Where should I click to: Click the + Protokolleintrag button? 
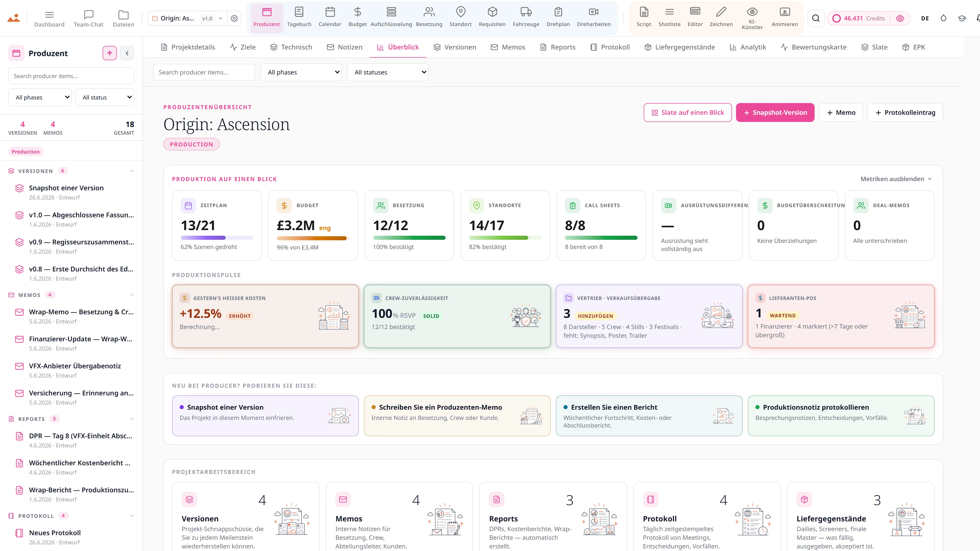[x=905, y=112]
